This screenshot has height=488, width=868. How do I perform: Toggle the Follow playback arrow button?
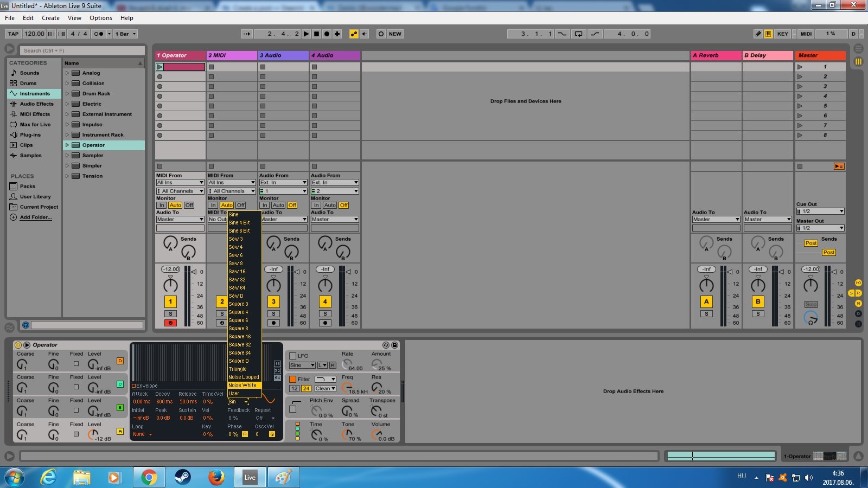[247, 34]
